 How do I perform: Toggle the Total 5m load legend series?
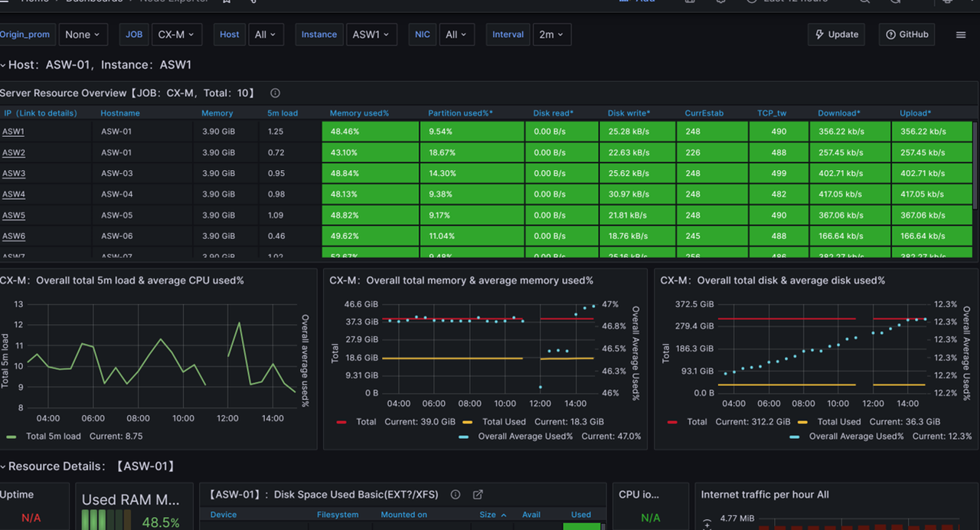53,437
